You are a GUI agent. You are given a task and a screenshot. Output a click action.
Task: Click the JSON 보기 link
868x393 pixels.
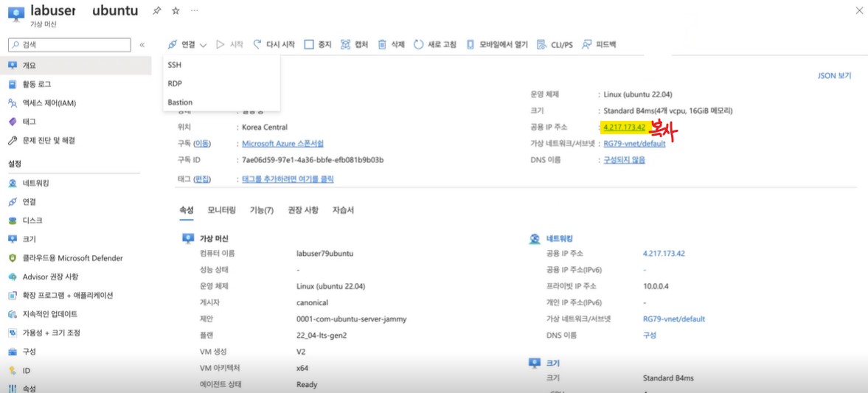point(834,76)
